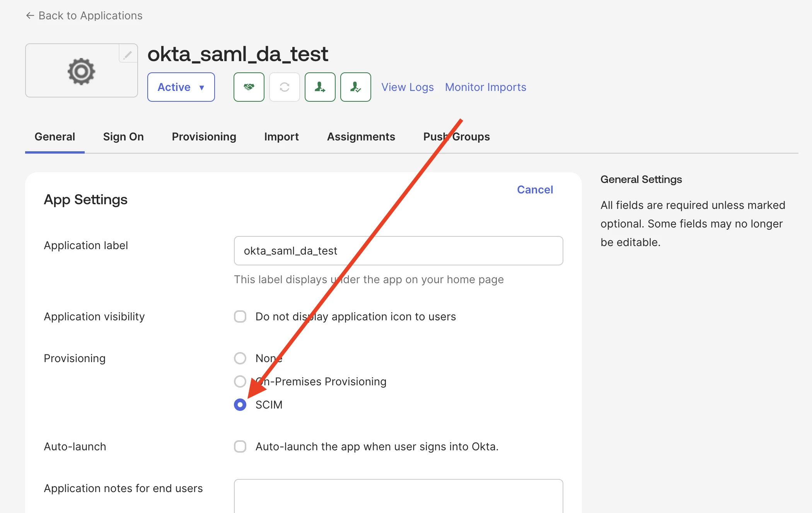Click 'This label displays under the app' hint
Image resolution: width=812 pixels, height=513 pixels.
click(x=369, y=279)
